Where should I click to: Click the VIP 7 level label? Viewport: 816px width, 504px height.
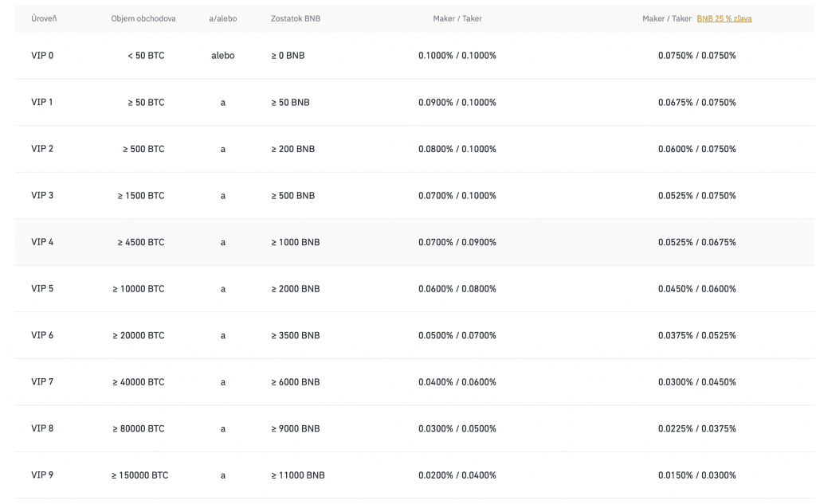(x=42, y=382)
